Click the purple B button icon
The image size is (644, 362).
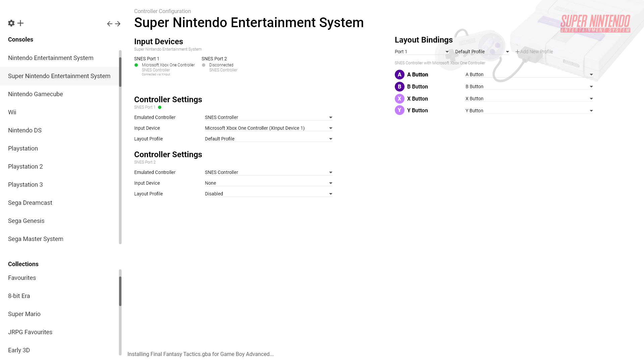pos(399,87)
